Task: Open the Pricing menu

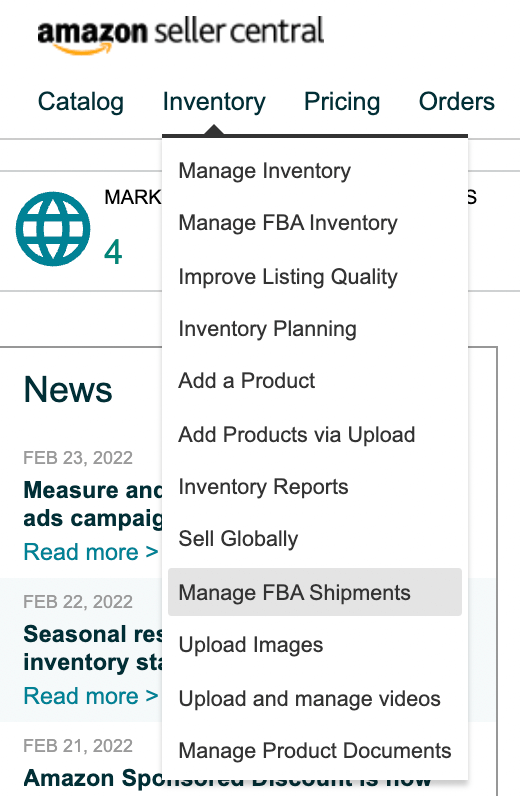Action: (342, 102)
